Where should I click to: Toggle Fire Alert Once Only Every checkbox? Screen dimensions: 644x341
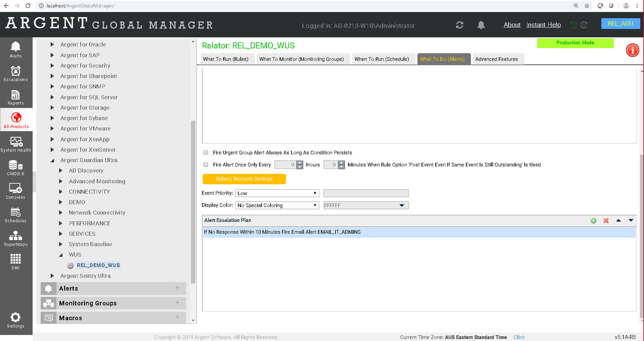(x=206, y=165)
